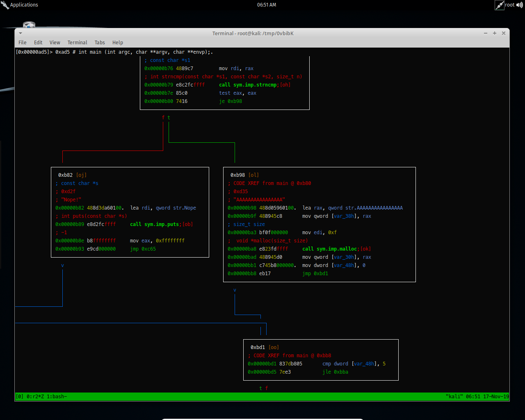Click 'mov qword [var_30h], rax' line
Image resolution: width=525 pixels, height=420 pixels.
337,257
